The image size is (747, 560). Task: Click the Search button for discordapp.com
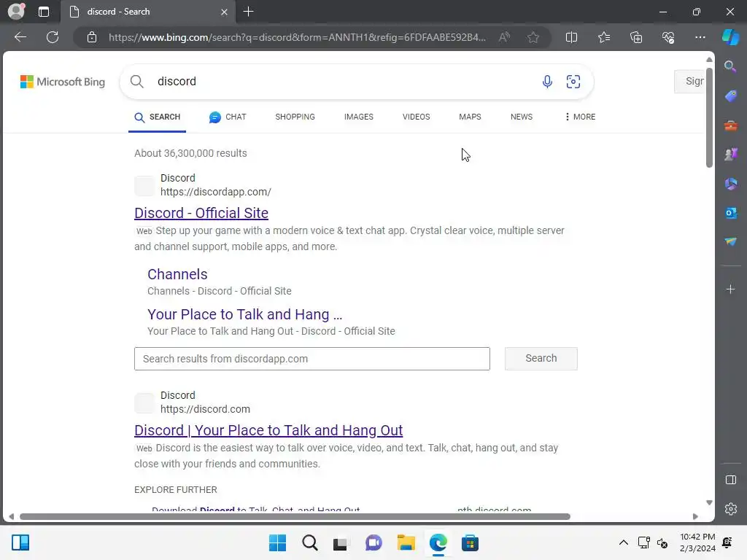(541, 358)
